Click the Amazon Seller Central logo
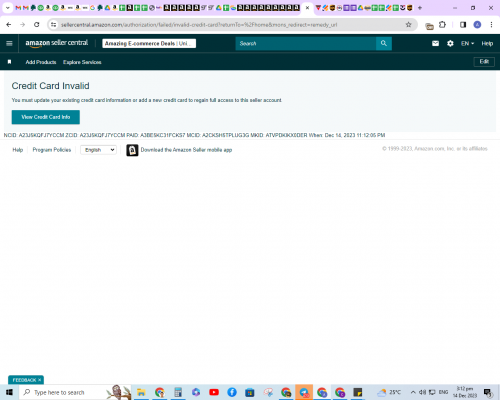500x400 pixels. pos(57,43)
